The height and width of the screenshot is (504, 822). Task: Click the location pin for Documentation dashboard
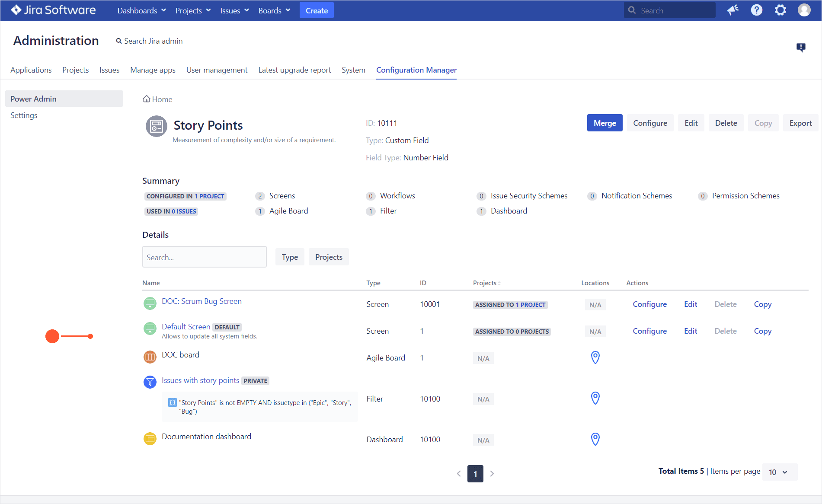tap(595, 439)
